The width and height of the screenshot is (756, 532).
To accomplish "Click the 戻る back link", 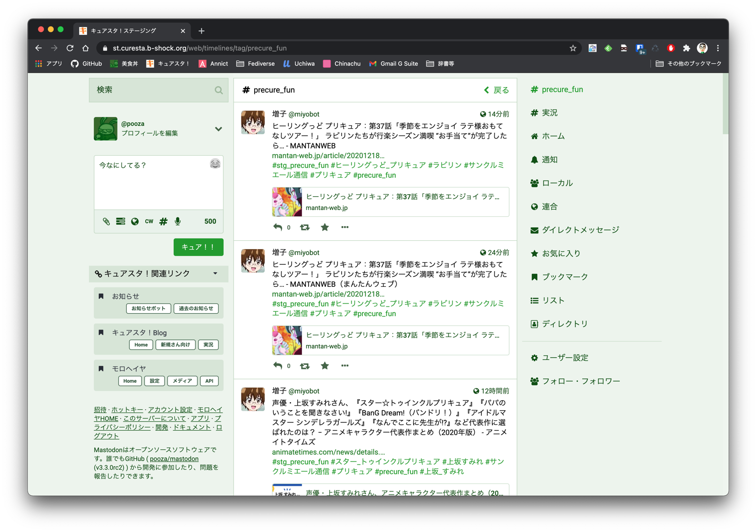I will (496, 90).
